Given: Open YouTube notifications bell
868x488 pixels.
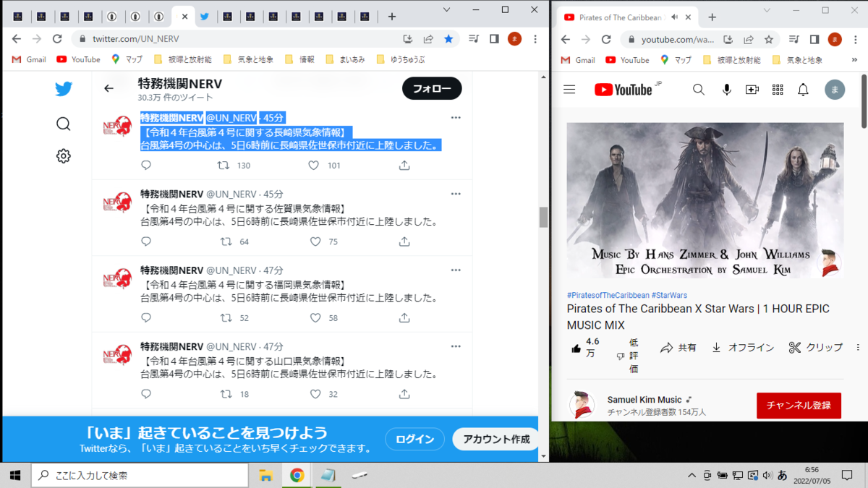Looking at the screenshot, I should 803,90.
